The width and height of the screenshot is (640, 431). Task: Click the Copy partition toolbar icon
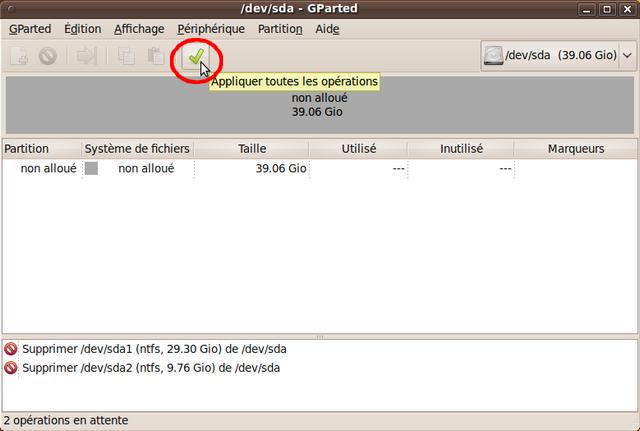click(x=126, y=56)
